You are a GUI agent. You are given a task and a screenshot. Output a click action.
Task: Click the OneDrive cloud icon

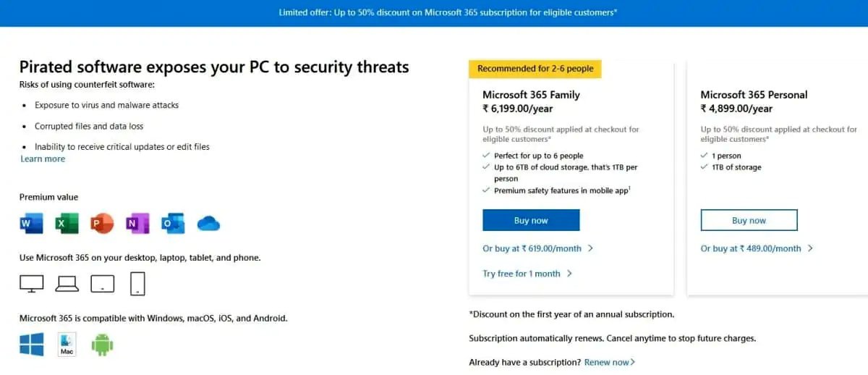pyautogui.click(x=208, y=224)
